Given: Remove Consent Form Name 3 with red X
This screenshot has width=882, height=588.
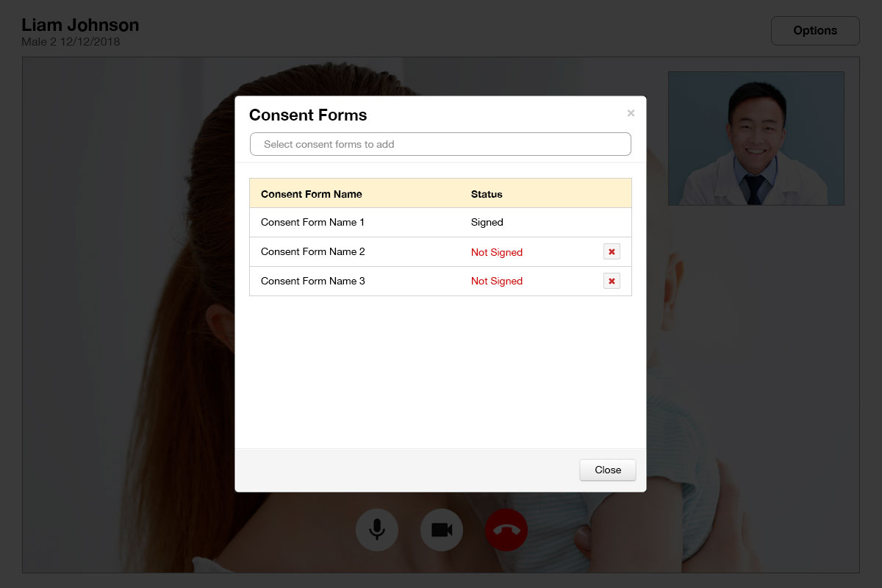Looking at the screenshot, I should pyautogui.click(x=612, y=281).
